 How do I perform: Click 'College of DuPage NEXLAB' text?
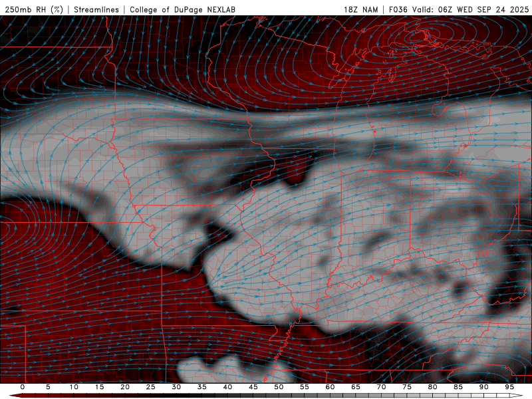pyautogui.click(x=182, y=9)
